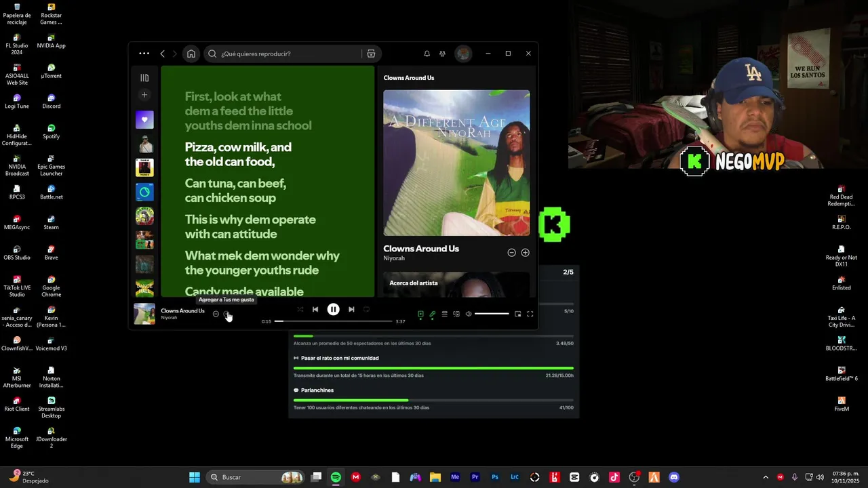
Task: Expand Your Library sidebar
Action: coord(144,78)
